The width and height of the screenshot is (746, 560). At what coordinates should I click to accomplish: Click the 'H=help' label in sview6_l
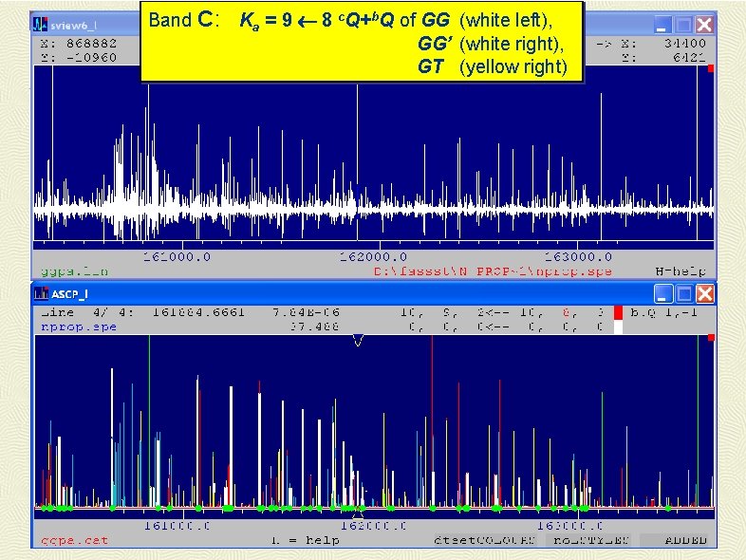pyautogui.click(x=681, y=271)
